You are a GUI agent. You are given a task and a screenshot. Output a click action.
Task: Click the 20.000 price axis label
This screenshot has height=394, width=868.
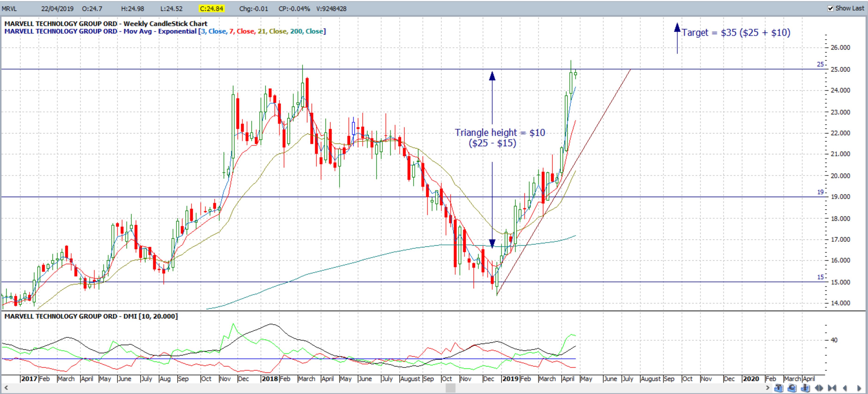click(840, 176)
